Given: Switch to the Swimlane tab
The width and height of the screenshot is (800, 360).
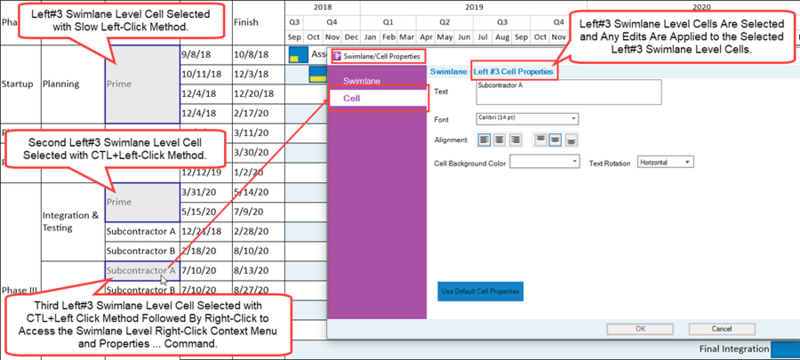Looking at the screenshot, I should point(361,81).
